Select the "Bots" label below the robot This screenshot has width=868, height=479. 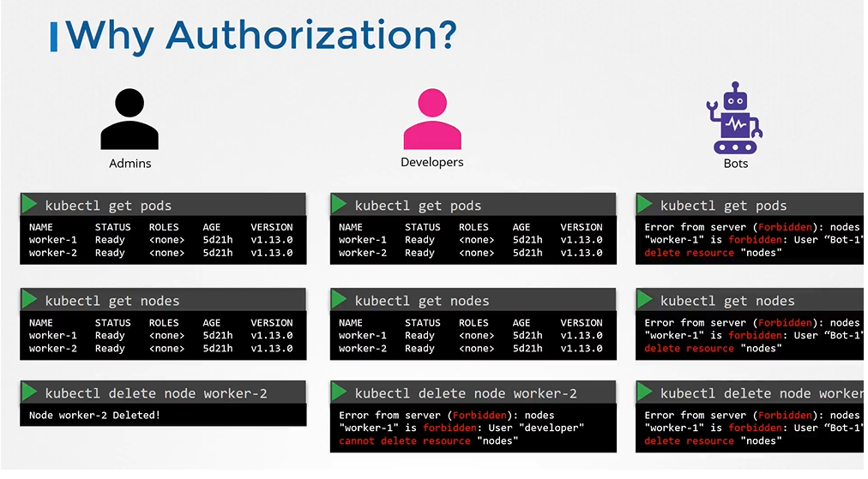tap(735, 163)
